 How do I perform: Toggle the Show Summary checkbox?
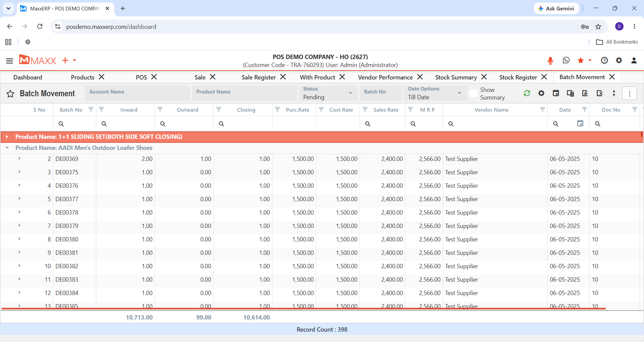point(473,94)
